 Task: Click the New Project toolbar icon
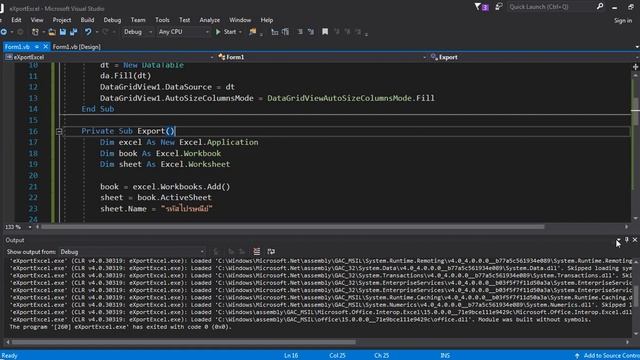[35, 32]
